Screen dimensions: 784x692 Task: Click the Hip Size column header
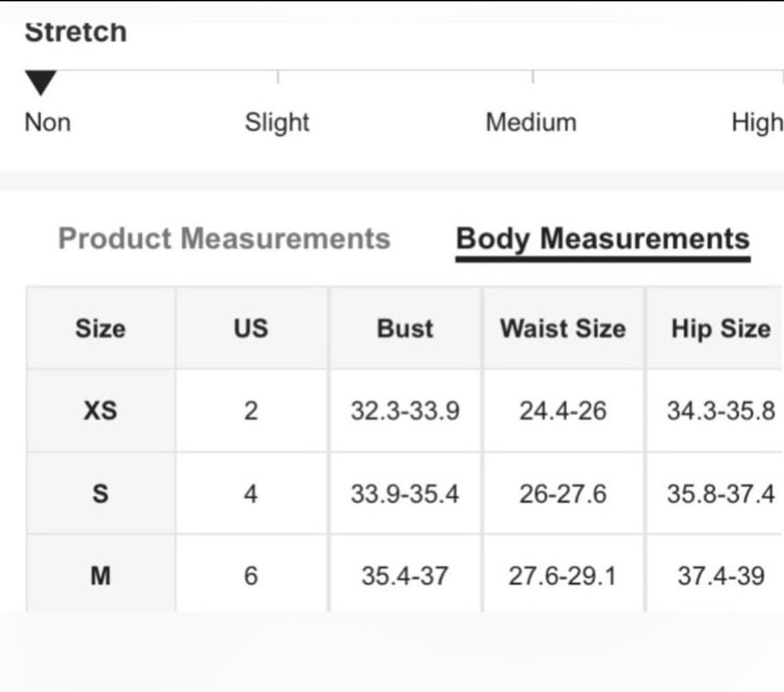click(720, 329)
